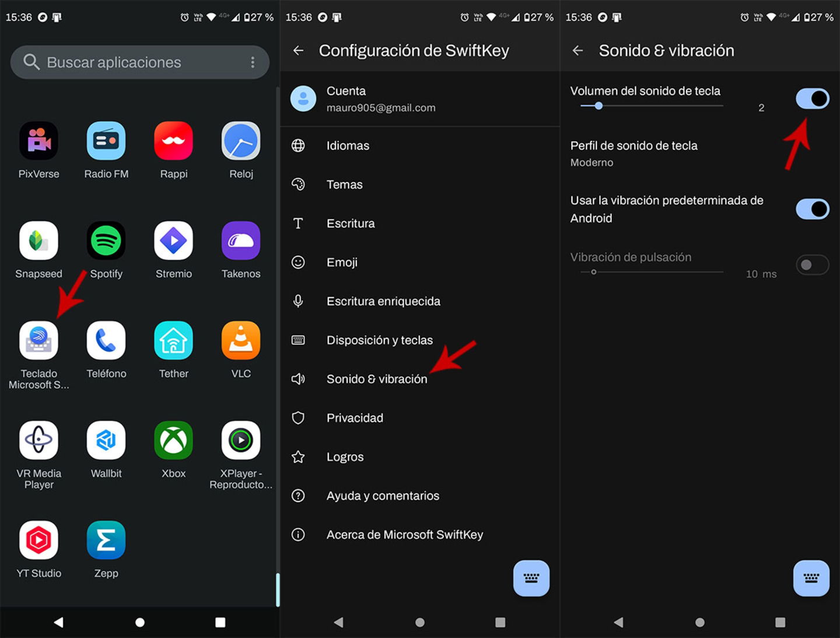
Task: Open the Reloj clock app
Action: coord(241,141)
